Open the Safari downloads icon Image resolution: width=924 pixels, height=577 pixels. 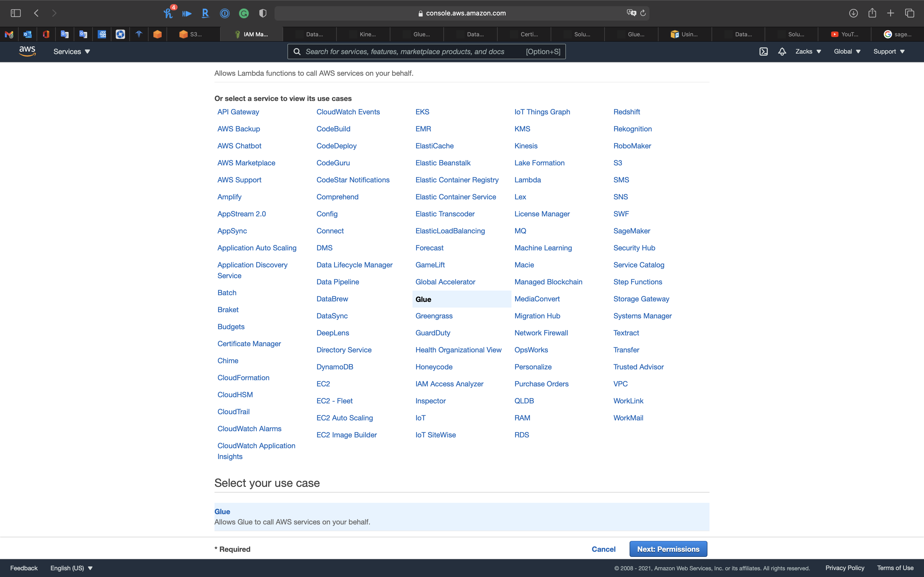tap(853, 13)
